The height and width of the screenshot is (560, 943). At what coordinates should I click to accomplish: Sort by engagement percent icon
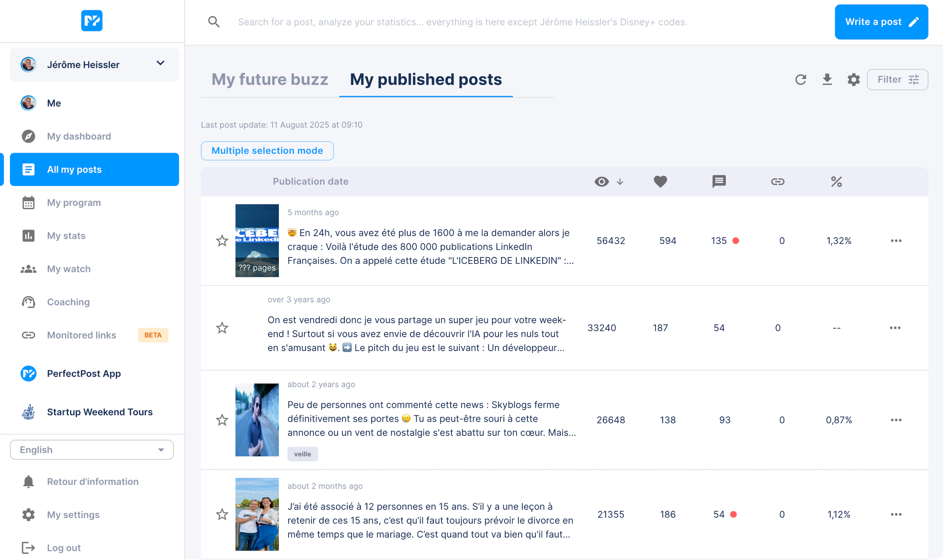[836, 182]
